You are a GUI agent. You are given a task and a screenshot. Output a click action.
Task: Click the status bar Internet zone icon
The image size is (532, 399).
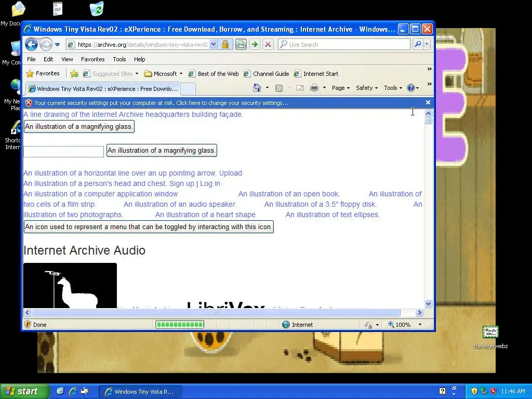286,325
